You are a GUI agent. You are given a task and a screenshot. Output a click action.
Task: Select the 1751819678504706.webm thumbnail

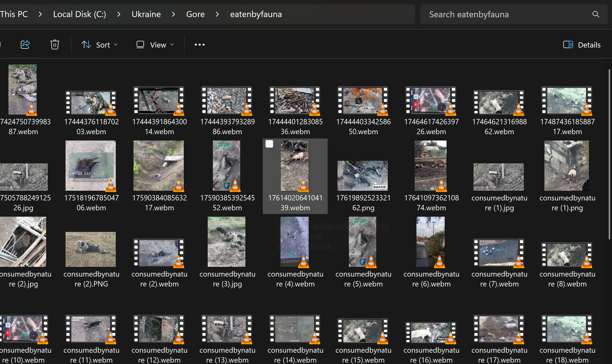pos(90,166)
